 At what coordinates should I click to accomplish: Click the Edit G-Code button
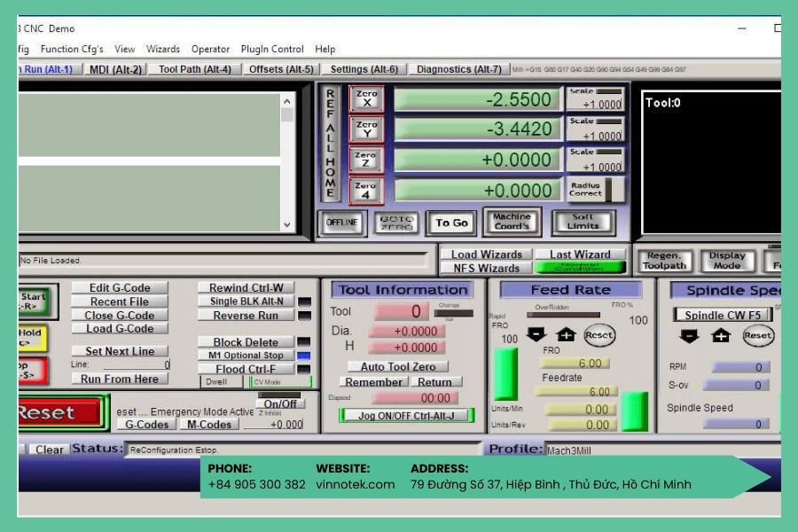pyautogui.click(x=120, y=287)
